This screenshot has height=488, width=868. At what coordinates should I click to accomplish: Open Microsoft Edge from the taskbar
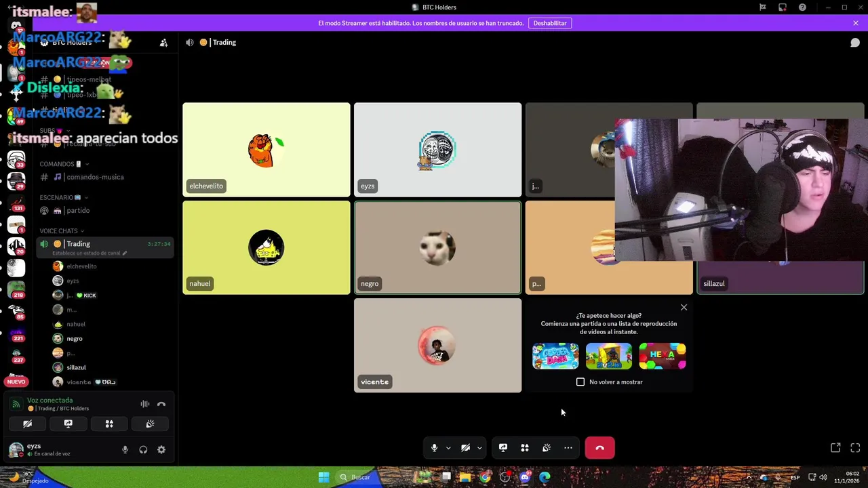tap(545, 477)
